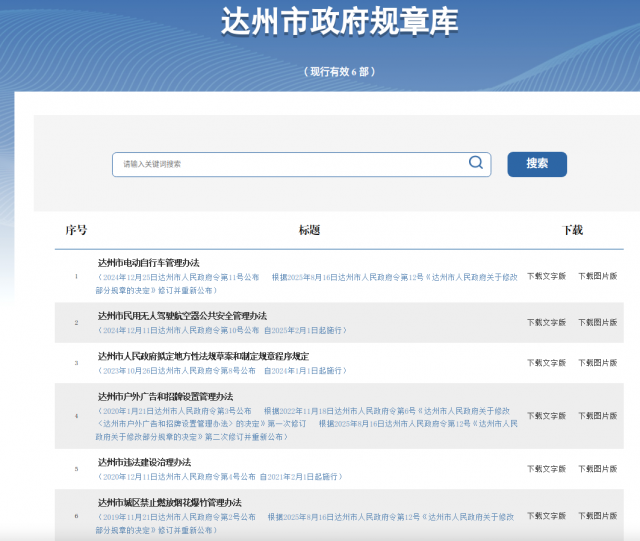Download text version of 地方性法规草案 procedure rule

point(546,362)
